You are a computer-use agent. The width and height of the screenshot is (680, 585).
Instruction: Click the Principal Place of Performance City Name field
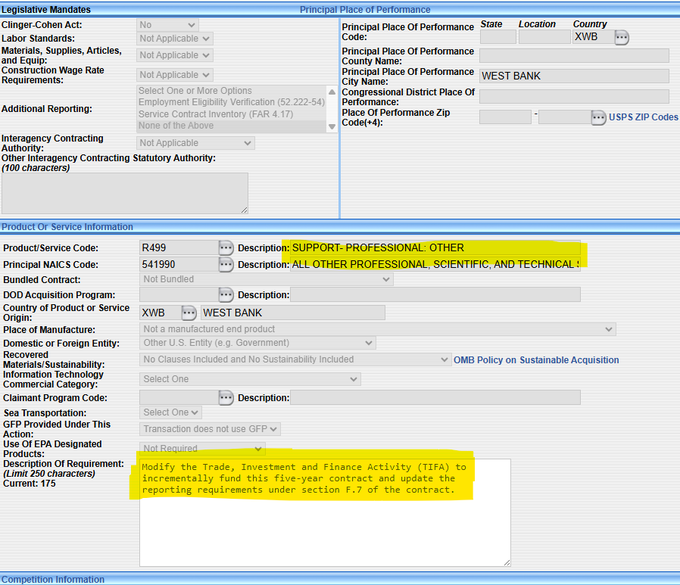[573, 75]
